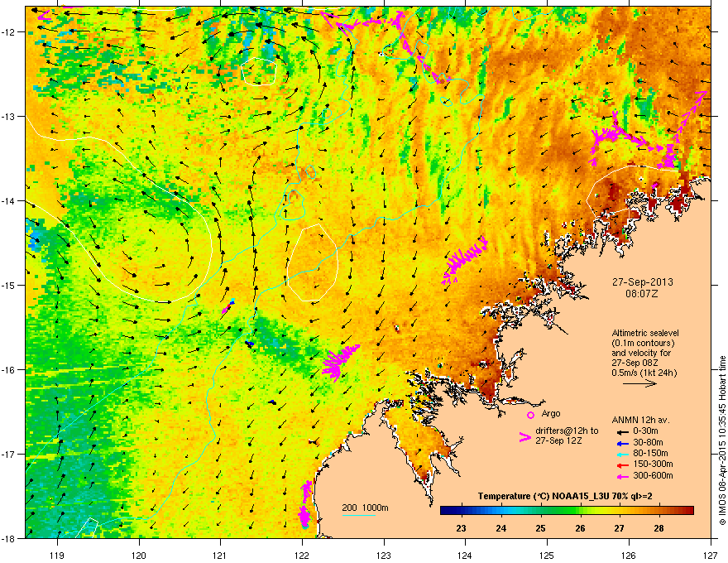Click the red 150-300m arrow legend marker

(622, 465)
